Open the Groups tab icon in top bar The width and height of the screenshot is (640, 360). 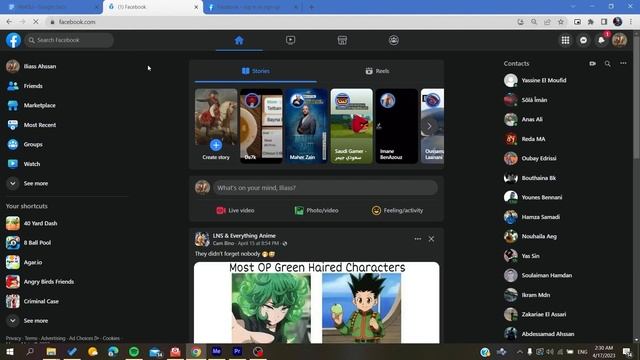(393, 40)
